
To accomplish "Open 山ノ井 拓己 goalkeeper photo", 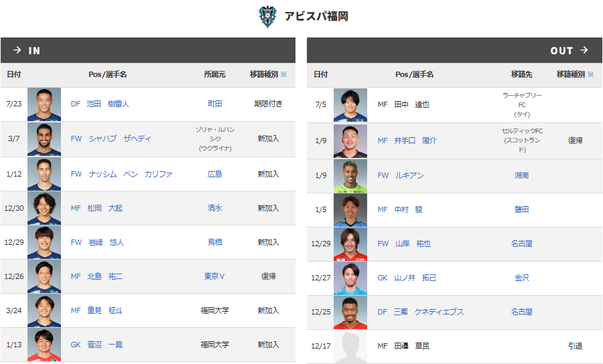I will 350,278.
